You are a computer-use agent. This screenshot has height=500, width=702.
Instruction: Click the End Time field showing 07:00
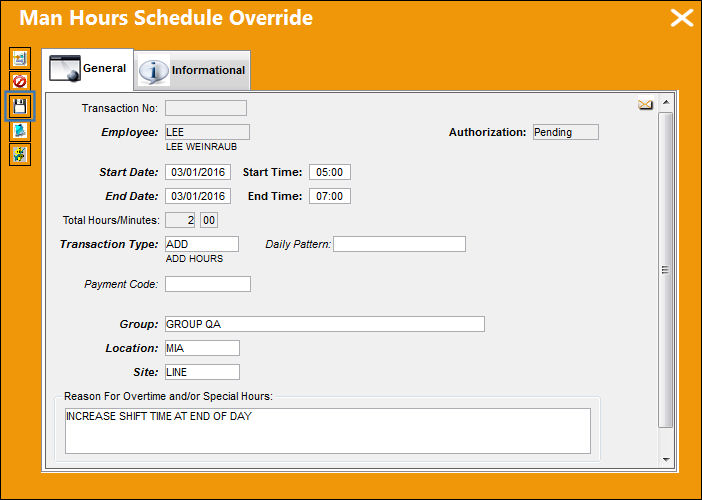point(330,196)
